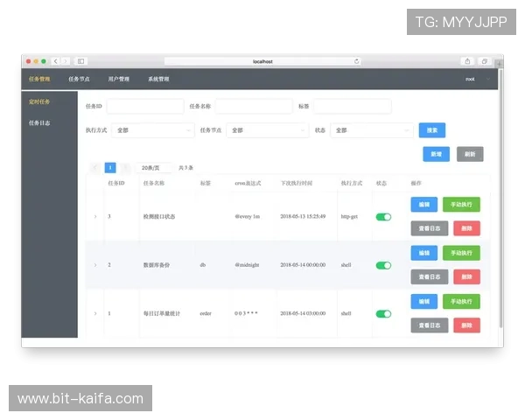525x420 pixels.
Task: Select page 1 in pagination
Action: (x=110, y=167)
